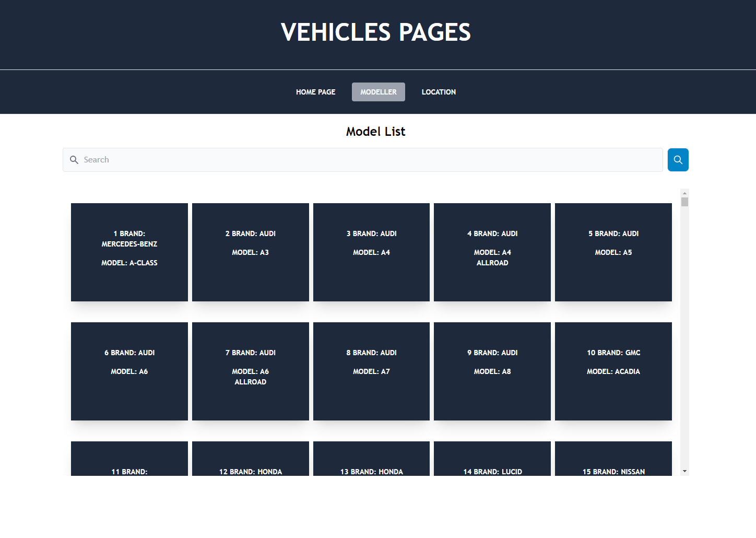756x538 pixels.
Task: Open the Audi A6 Allroad card
Action: [x=250, y=371]
